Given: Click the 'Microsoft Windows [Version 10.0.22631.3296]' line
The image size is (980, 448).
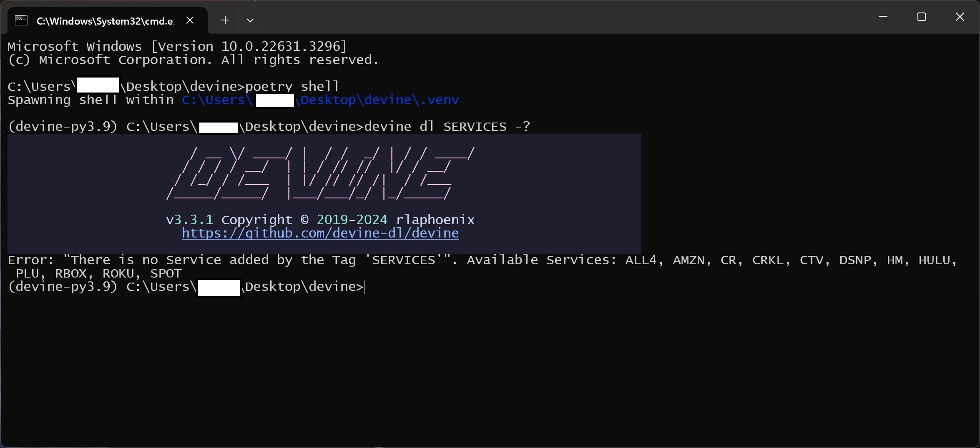Looking at the screenshot, I should point(177,46).
